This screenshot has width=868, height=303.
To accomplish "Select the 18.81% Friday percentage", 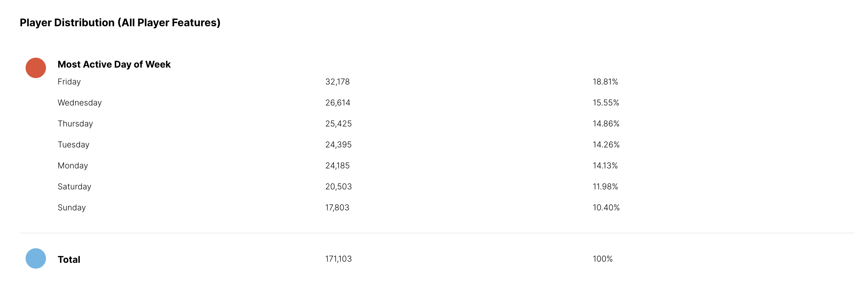I will [605, 82].
